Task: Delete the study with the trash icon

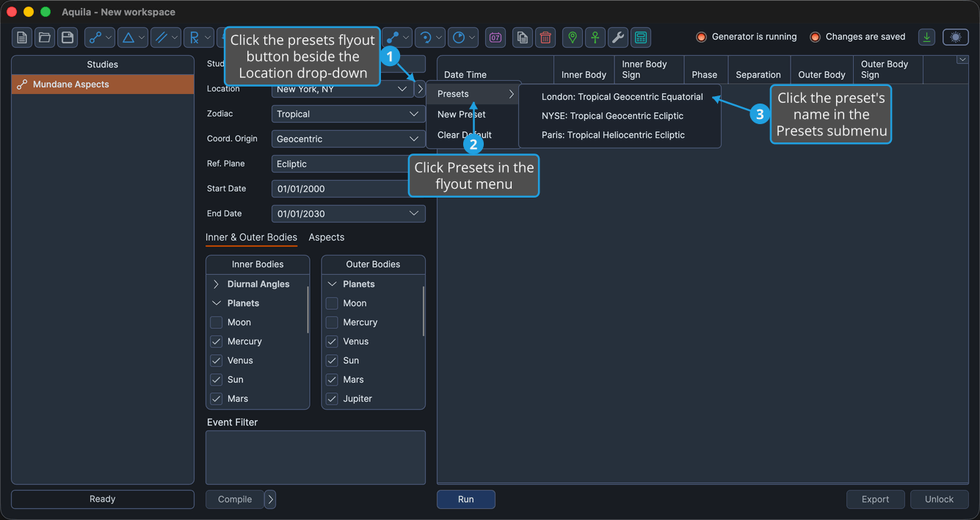Action: point(545,37)
